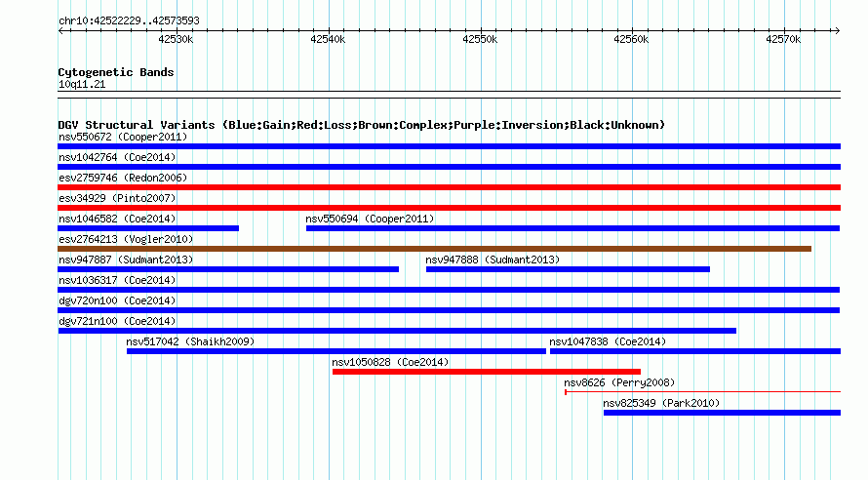Click the chr10:42522229..42573593 coordinates text

pyautogui.click(x=129, y=21)
